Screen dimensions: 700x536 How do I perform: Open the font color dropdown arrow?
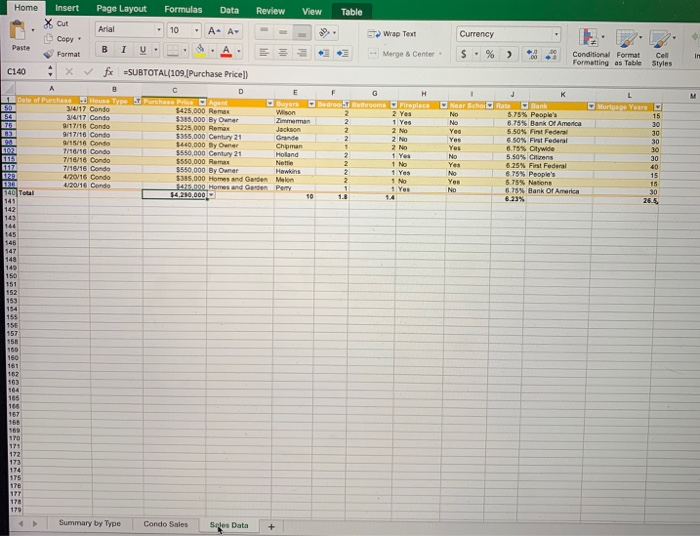click(x=239, y=51)
